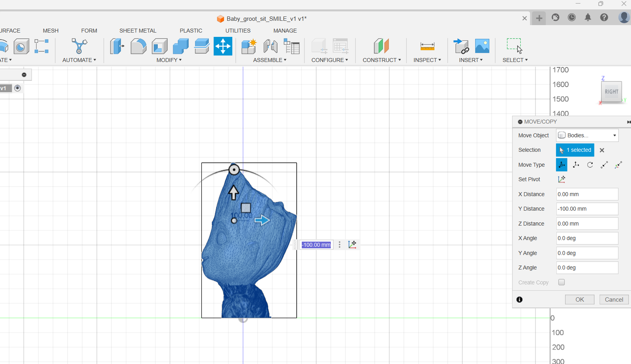Open the canvas input options three-dot menu

pos(339,244)
